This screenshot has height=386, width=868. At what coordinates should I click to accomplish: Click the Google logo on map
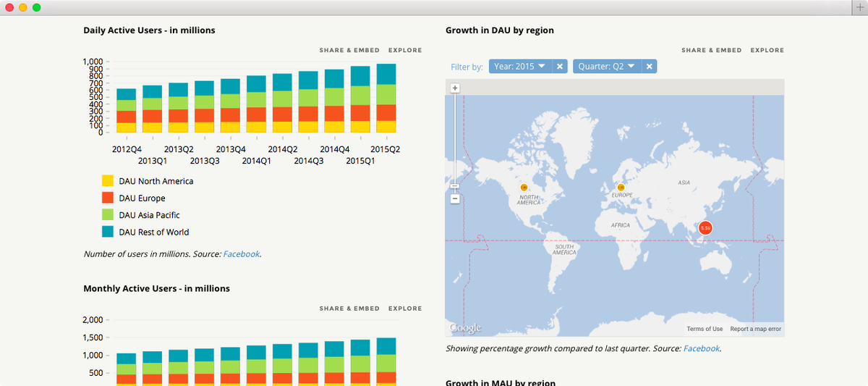tap(465, 328)
